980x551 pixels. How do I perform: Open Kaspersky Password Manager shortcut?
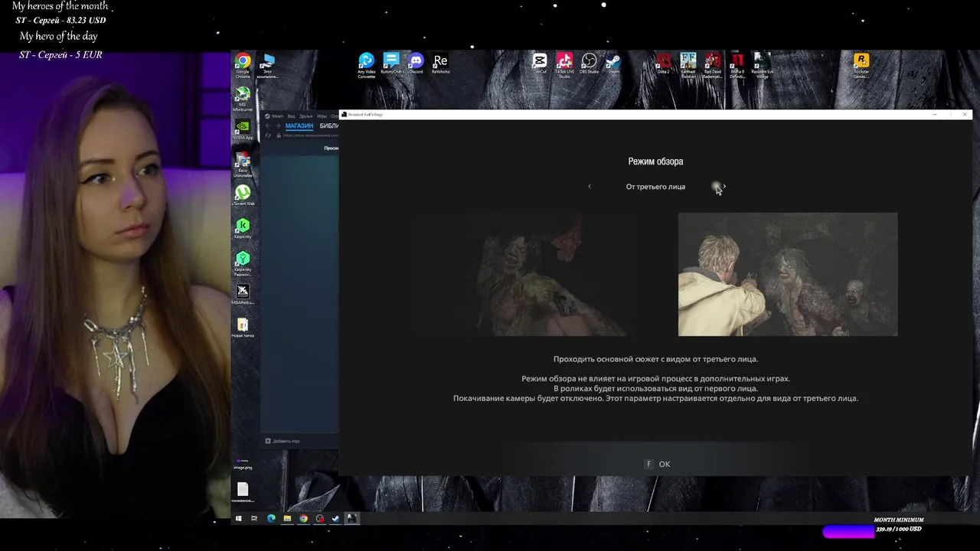pyautogui.click(x=243, y=263)
